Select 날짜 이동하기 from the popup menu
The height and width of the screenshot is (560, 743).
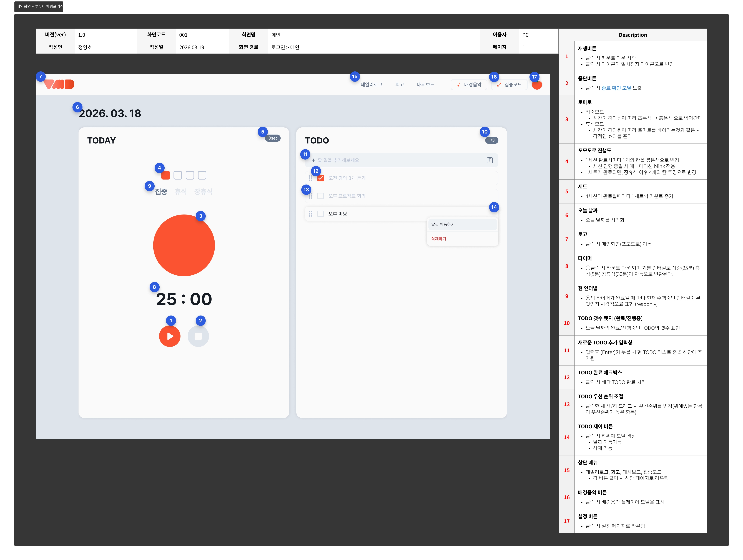pyautogui.click(x=462, y=224)
